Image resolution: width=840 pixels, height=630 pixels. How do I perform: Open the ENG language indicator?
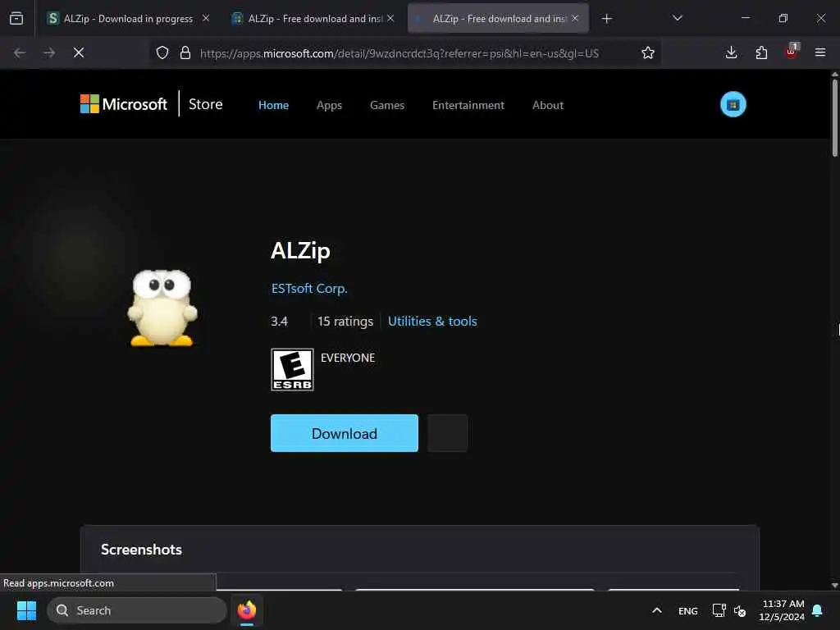click(x=688, y=610)
